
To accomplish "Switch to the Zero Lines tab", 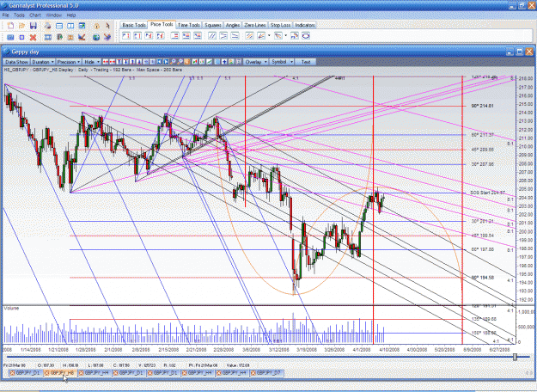I will point(255,25).
